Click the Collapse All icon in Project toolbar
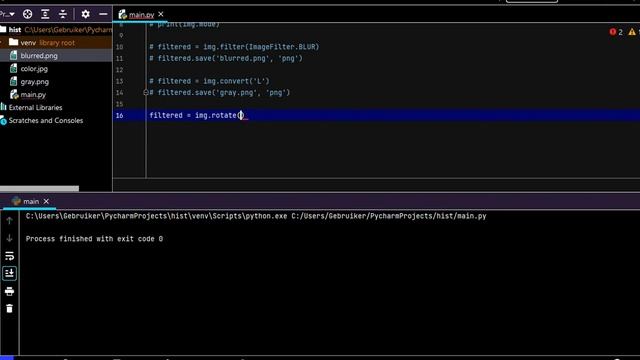 [x=62, y=14]
